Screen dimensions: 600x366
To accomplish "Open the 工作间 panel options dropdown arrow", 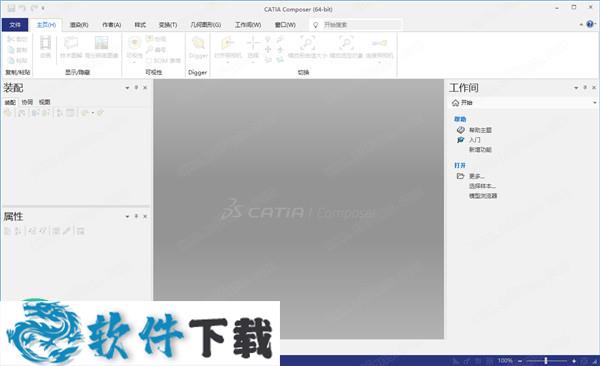I will (576, 88).
